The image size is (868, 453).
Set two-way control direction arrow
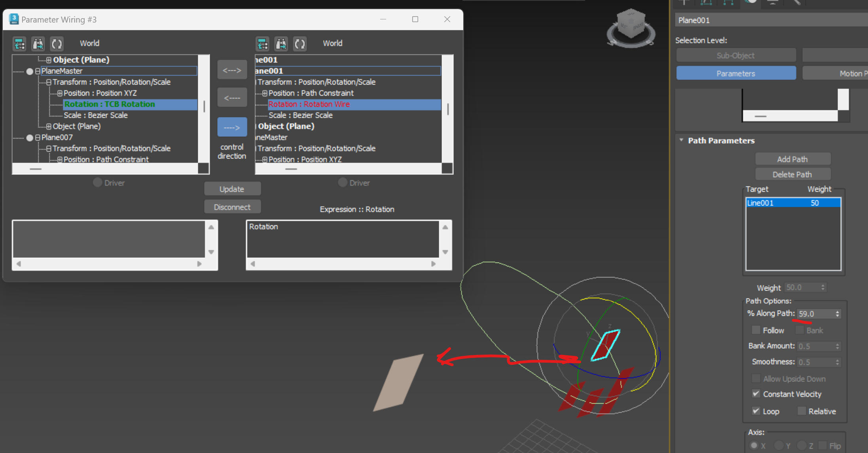click(232, 70)
